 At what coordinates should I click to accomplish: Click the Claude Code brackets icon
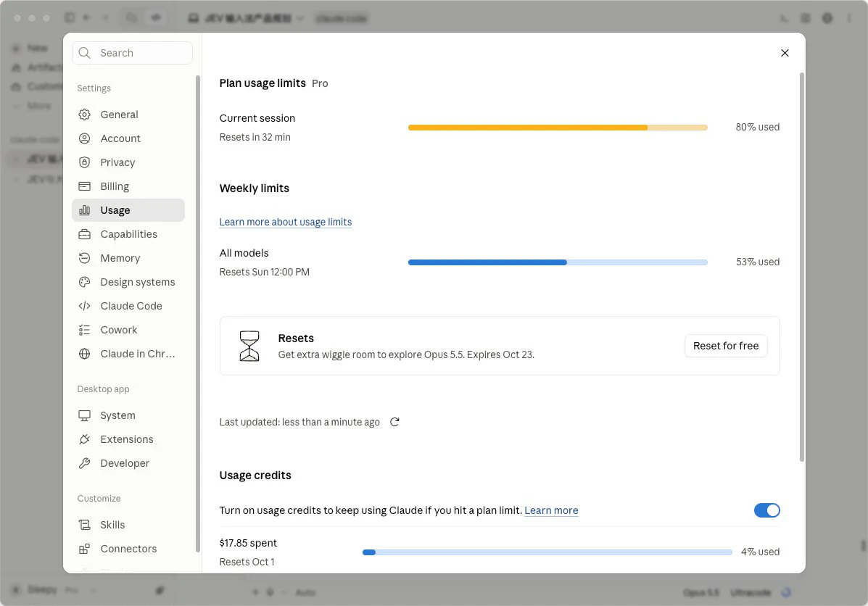(84, 306)
